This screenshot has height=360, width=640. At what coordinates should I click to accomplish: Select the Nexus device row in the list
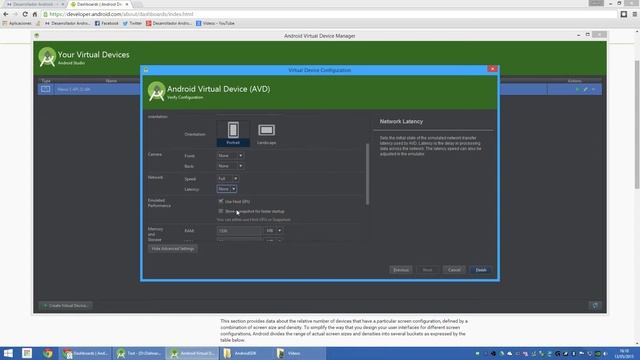click(x=320, y=89)
